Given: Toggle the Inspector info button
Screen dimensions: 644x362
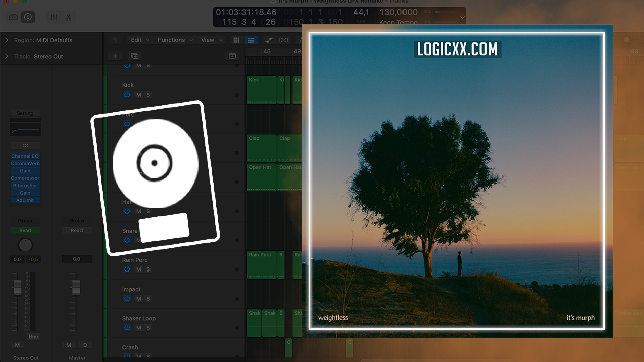Looking at the screenshot, I should pyautogui.click(x=28, y=17).
